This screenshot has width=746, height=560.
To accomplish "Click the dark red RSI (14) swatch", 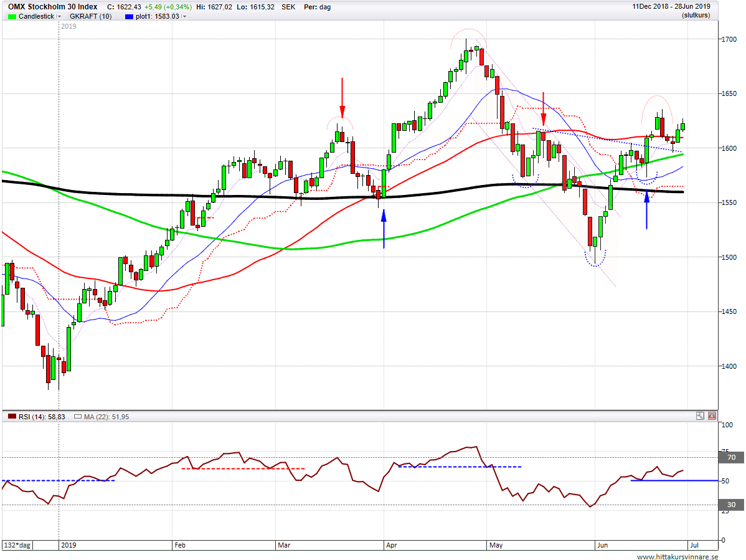I will click(x=12, y=417).
